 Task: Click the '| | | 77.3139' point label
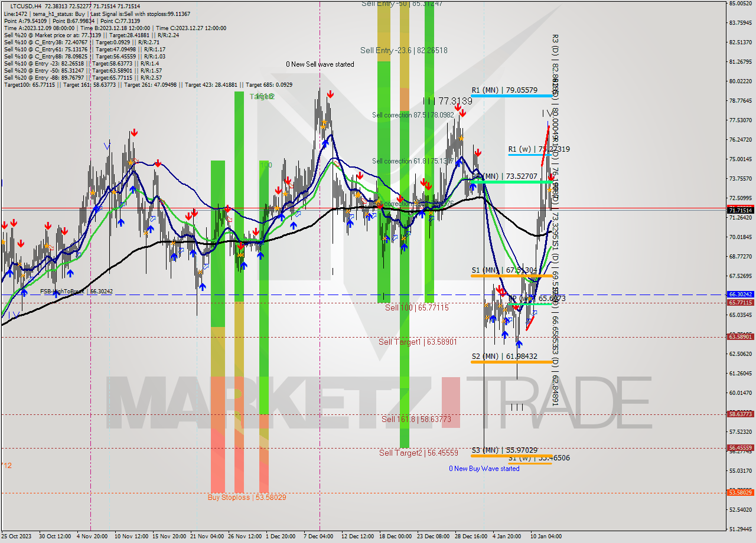(x=447, y=102)
